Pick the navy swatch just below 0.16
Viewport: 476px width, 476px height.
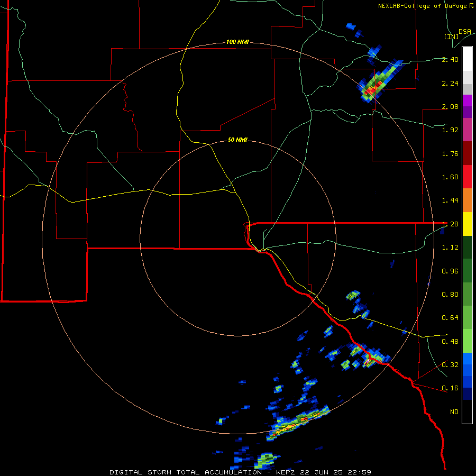pos(467,394)
